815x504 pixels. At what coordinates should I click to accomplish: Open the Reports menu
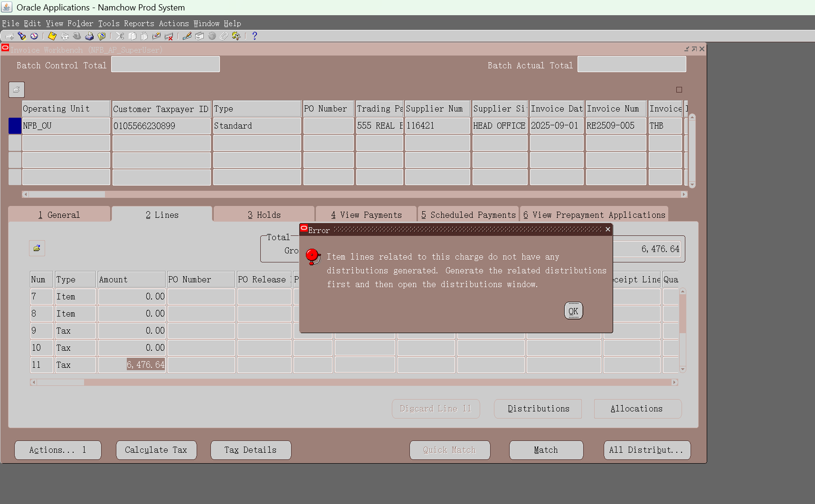[x=139, y=23]
